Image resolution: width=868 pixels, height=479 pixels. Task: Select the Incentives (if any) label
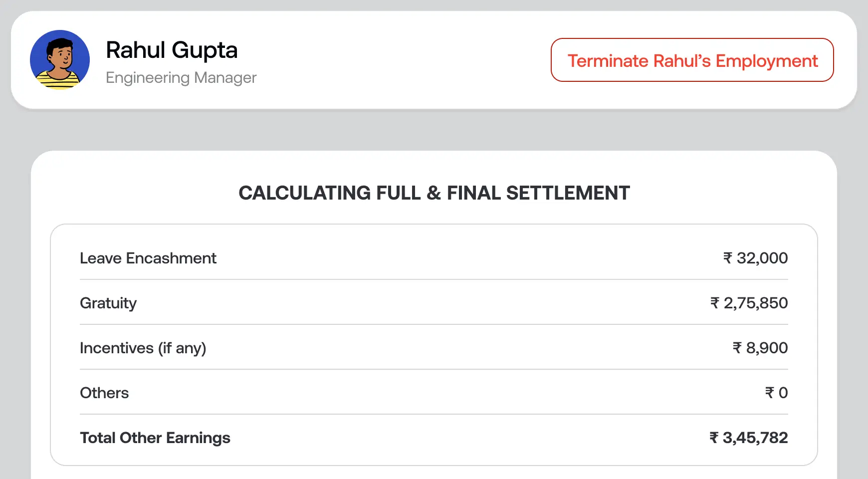143,348
